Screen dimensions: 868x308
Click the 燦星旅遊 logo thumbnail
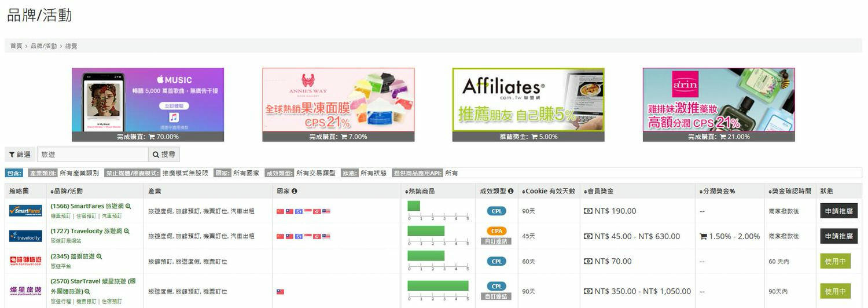[x=25, y=291]
